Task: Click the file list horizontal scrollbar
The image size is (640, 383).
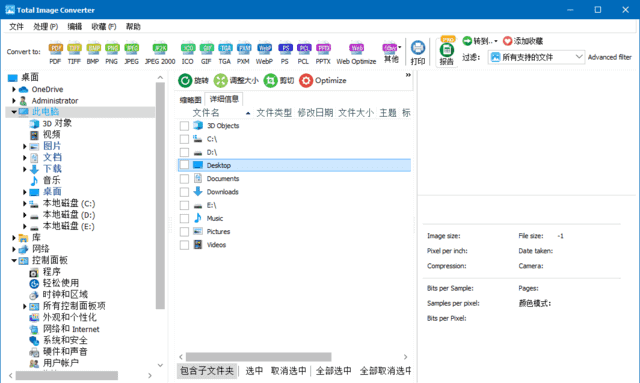Action: tap(259, 357)
